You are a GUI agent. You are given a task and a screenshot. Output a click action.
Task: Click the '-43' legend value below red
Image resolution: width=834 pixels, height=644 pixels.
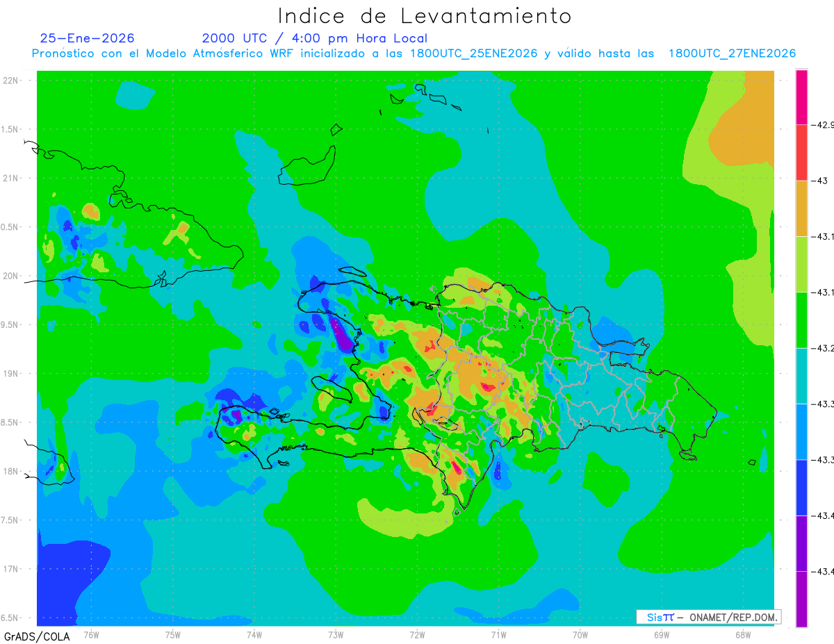coord(820,181)
